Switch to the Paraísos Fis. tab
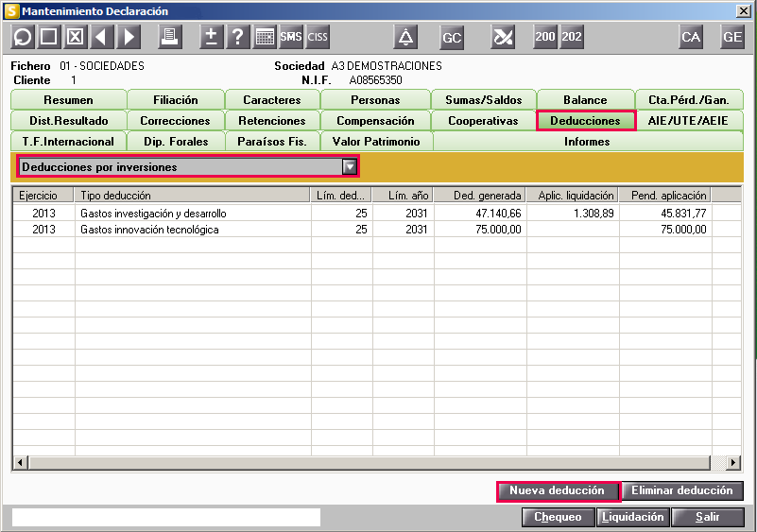Image resolution: width=757 pixels, height=532 pixels. coord(272,142)
